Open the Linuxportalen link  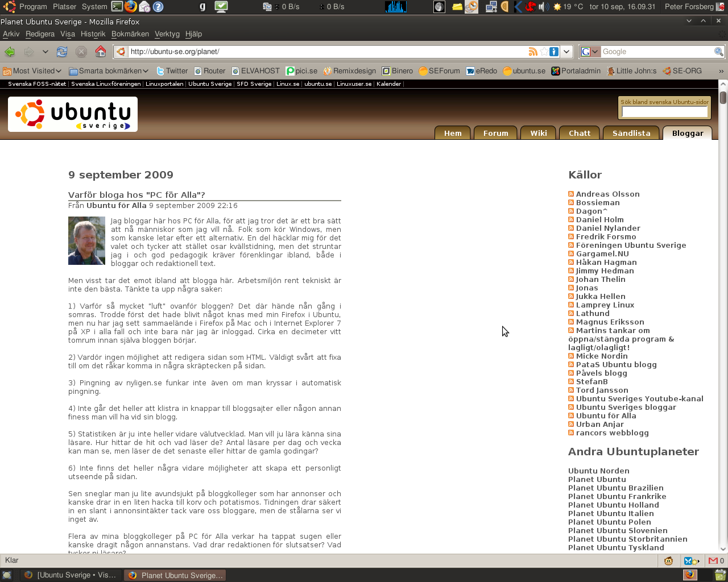click(164, 84)
